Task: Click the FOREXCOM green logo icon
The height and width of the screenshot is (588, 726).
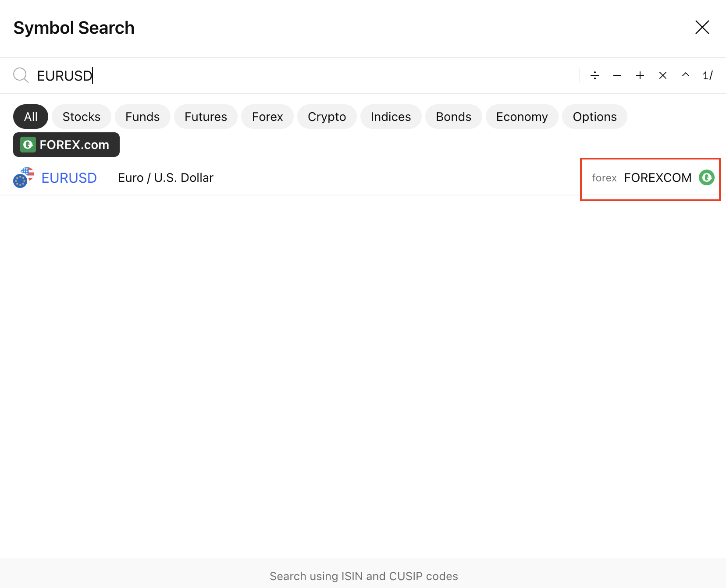Action: tap(706, 177)
